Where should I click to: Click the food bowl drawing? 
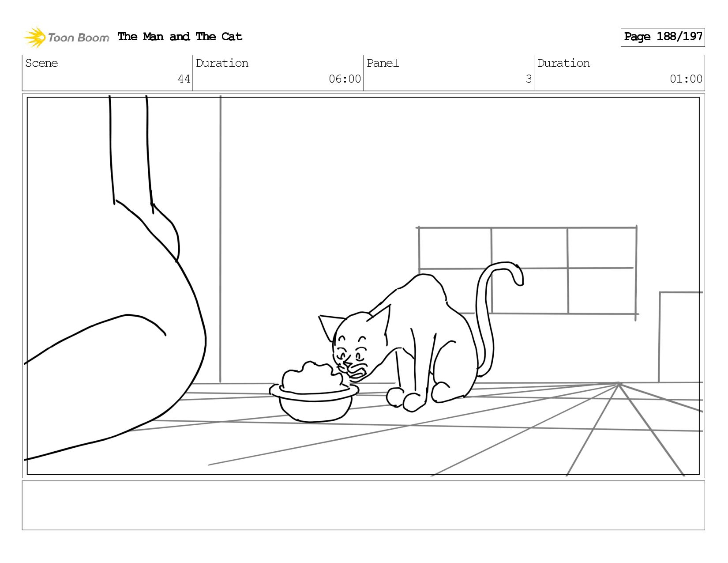pos(314,392)
